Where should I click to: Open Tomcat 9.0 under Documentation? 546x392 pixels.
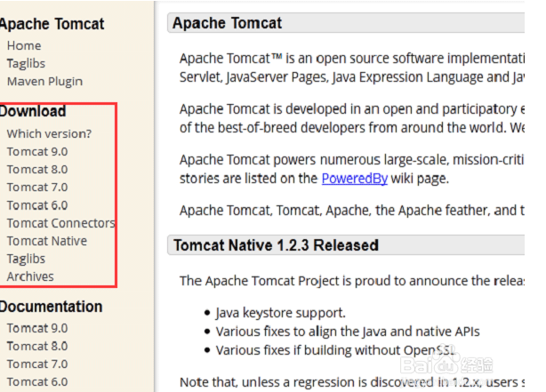coord(37,328)
